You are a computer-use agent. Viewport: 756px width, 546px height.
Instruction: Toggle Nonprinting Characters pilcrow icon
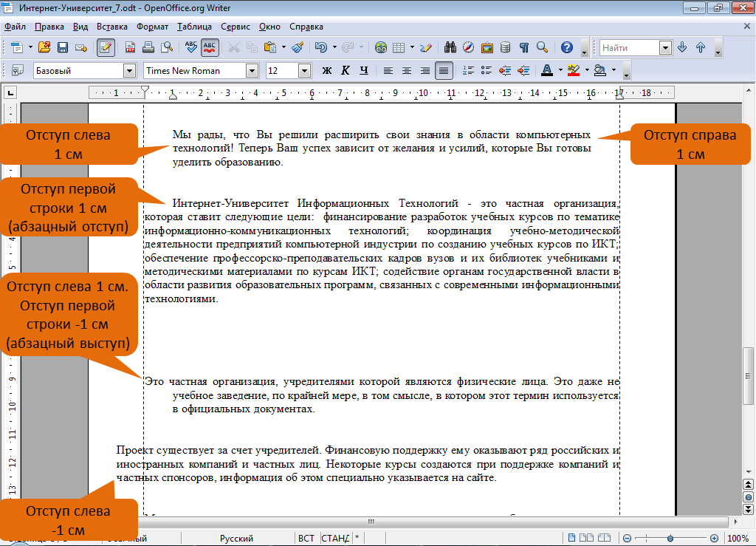coord(524,47)
